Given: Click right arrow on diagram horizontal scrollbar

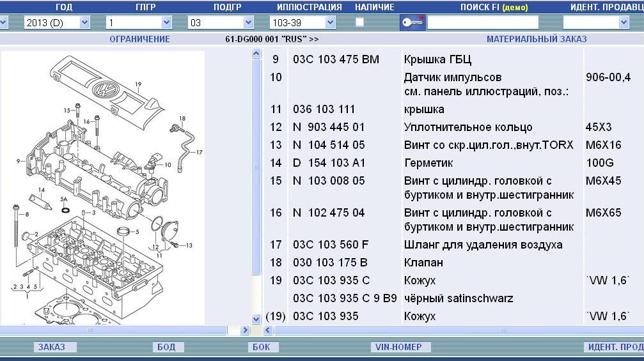Looking at the screenshot, I should click(245, 330).
